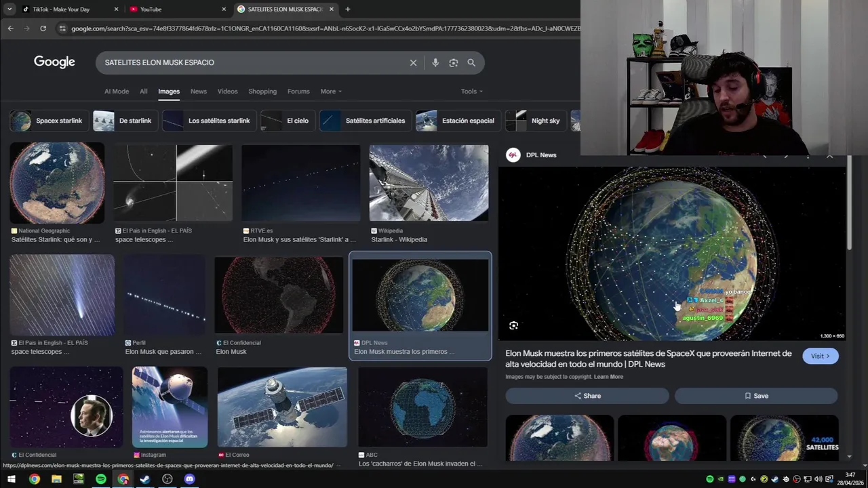Open OBS Studio from the taskbar

pos(167,479)
